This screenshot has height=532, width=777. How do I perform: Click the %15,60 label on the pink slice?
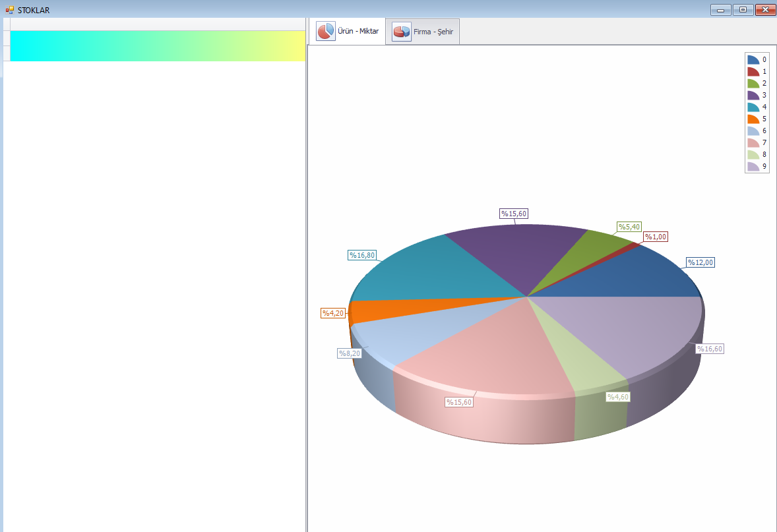[459, 402]
